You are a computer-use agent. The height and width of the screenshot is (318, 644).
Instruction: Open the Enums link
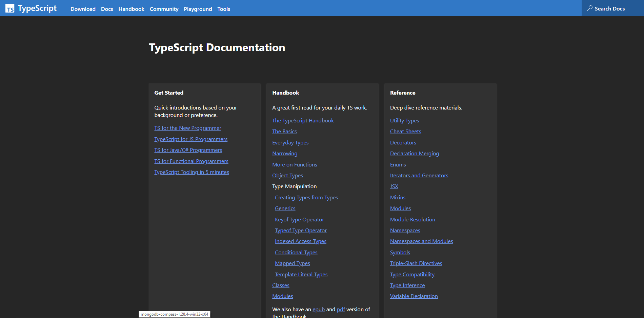[x=398, y=165]
